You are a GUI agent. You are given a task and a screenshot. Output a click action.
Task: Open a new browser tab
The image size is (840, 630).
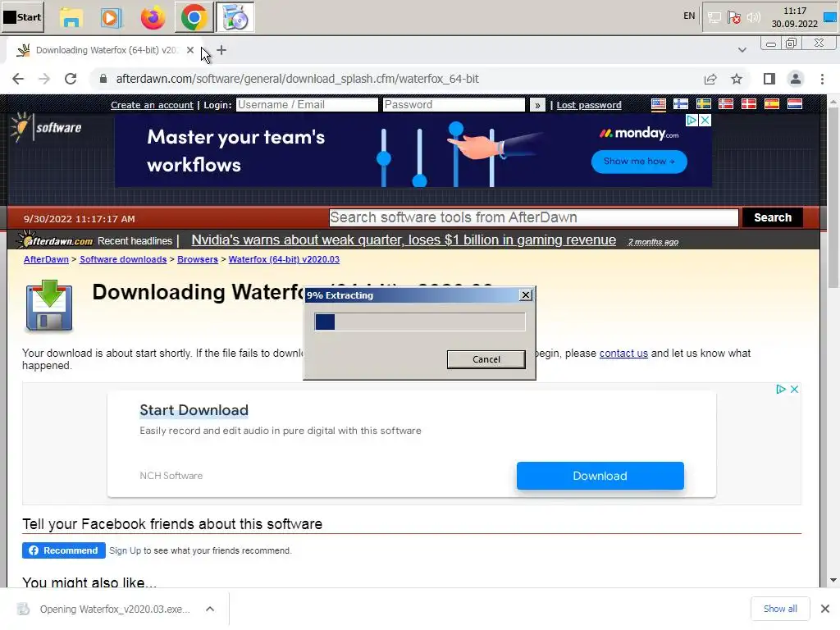tap(221, 50)
